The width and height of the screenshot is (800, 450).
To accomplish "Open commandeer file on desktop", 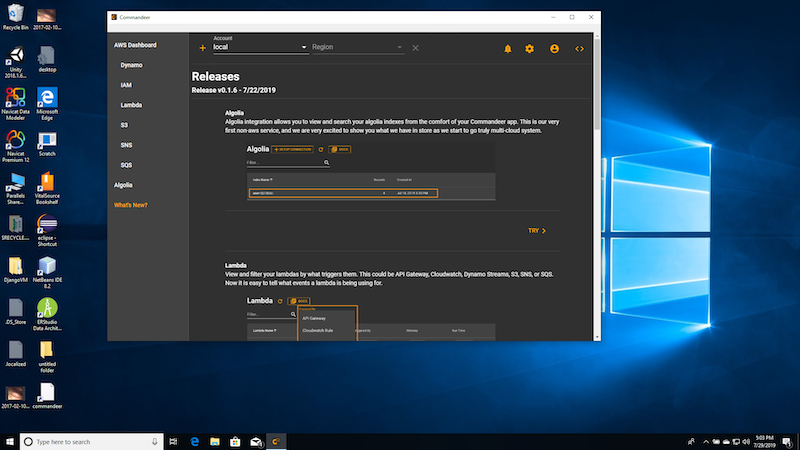I will tap(47, 396).
